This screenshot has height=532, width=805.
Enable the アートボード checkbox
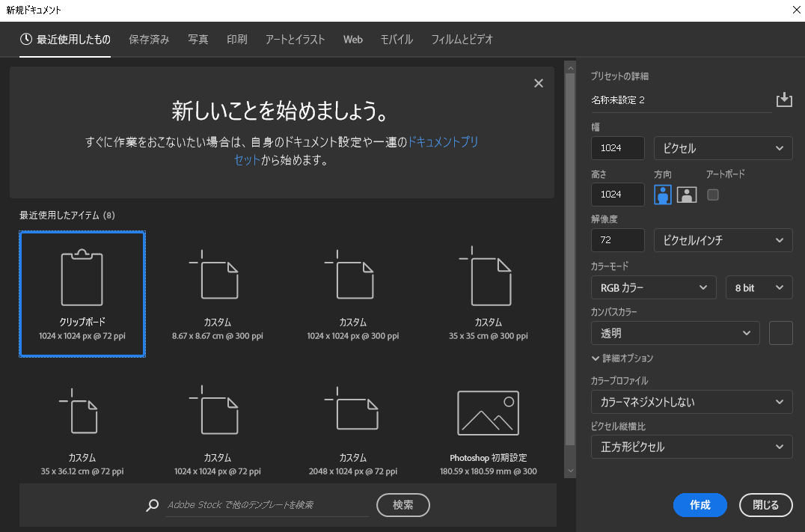[713, 195]
